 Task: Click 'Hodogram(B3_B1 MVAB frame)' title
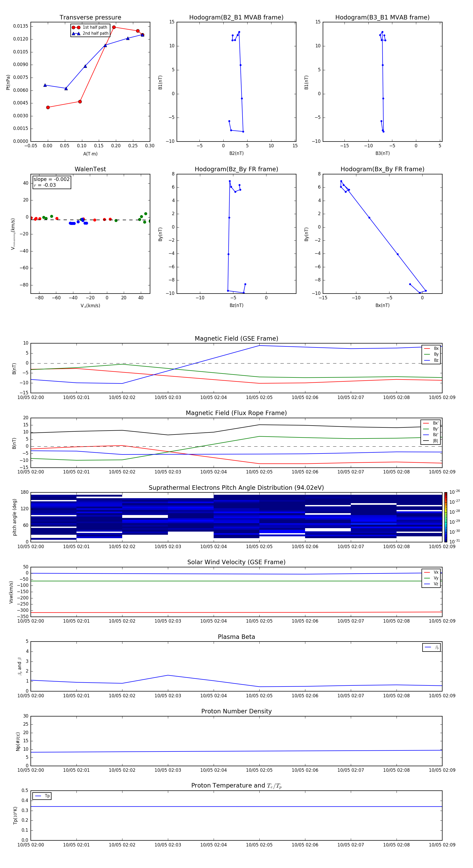click(382, 18)
